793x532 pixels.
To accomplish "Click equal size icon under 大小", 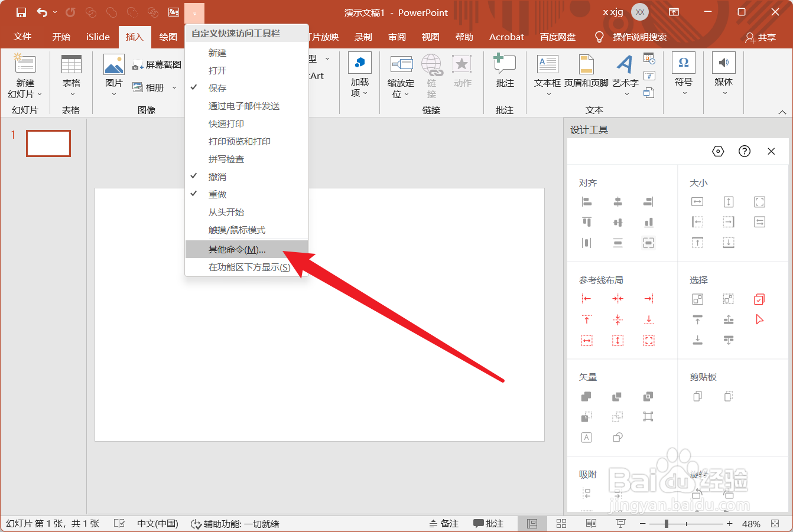I will 760,202.
